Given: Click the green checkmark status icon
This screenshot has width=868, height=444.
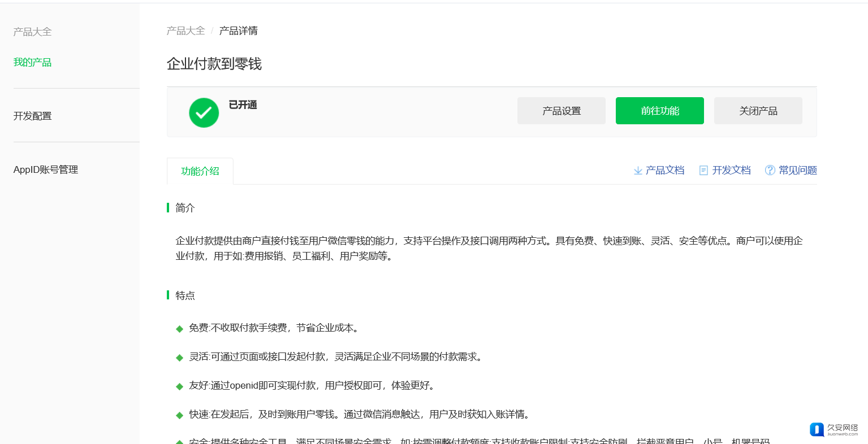Looking at the screenshot, I should click(204, 112).
